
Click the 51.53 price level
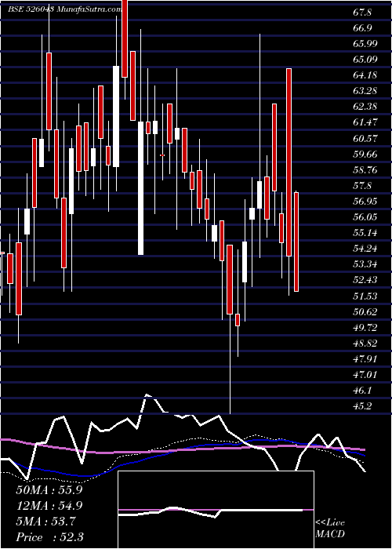pyautogui.click(x=365, y=296)
